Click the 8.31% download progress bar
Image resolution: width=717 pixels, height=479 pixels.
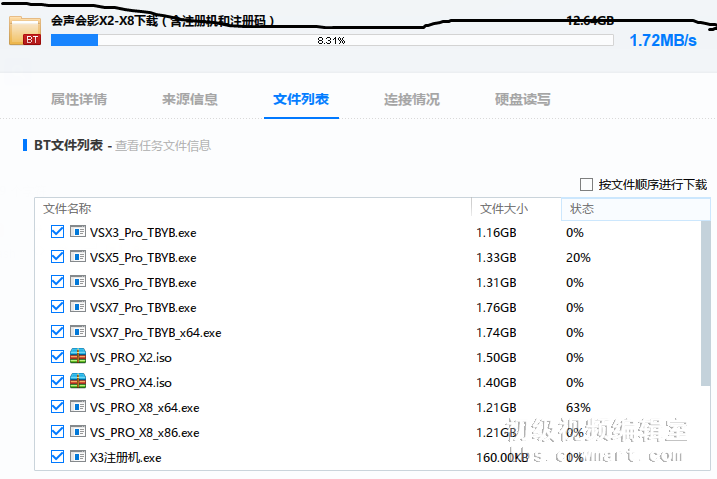pyautogui.click(x=332, y=40)
